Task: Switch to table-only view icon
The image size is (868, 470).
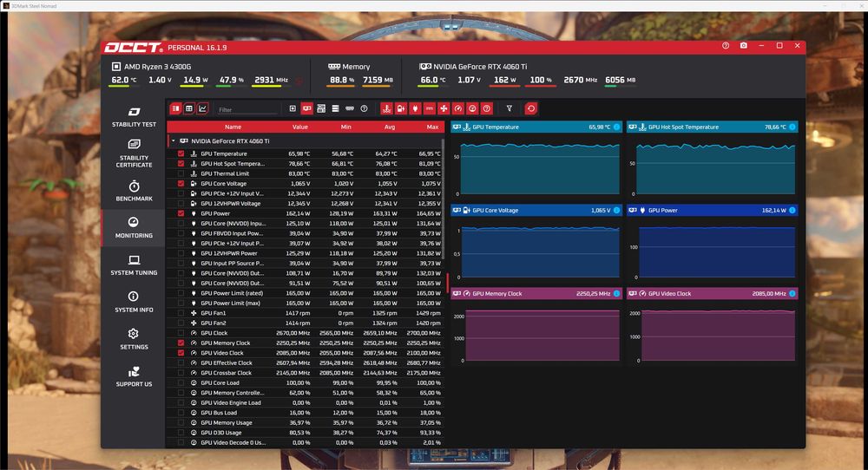Action: pyautogui.click(x=188, y=108)
